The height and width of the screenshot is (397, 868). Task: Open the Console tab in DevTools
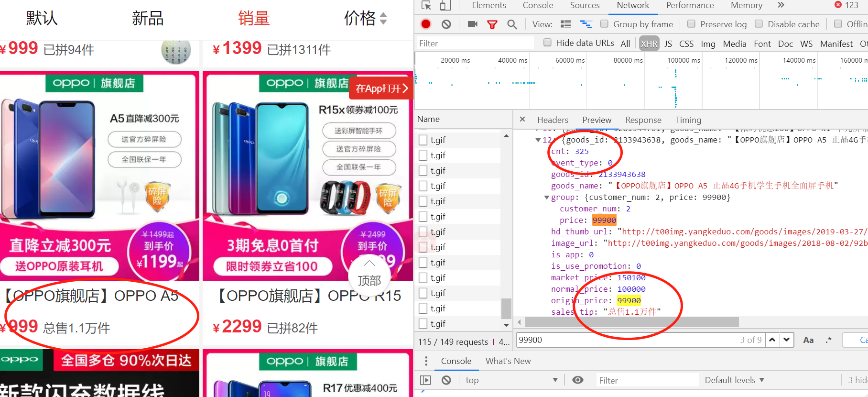[538, 5]
